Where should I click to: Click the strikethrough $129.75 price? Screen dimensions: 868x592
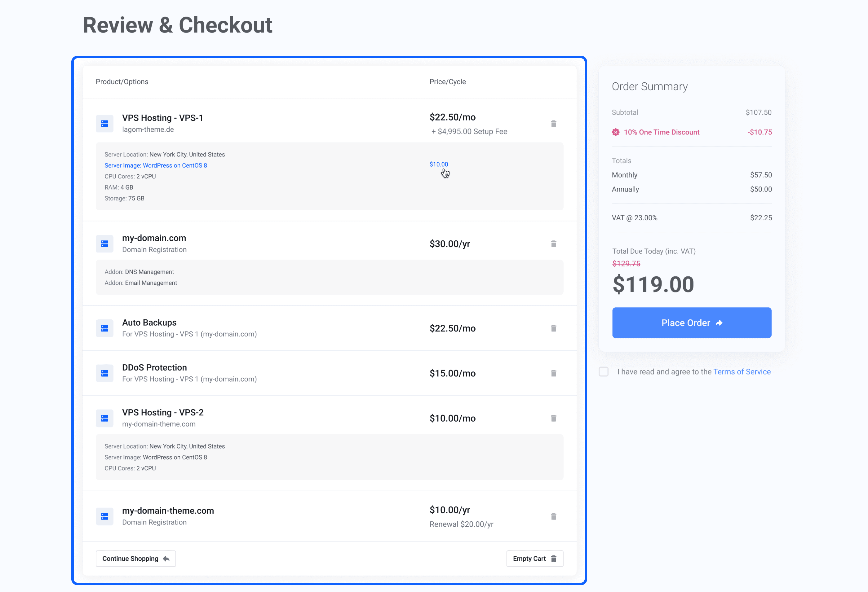626,264
